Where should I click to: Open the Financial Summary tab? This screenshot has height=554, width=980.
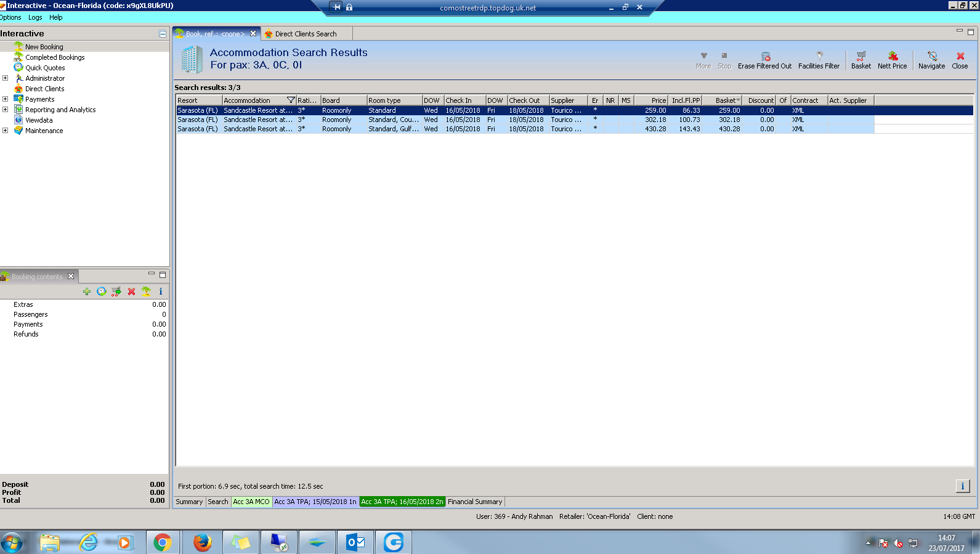point(475,502)
